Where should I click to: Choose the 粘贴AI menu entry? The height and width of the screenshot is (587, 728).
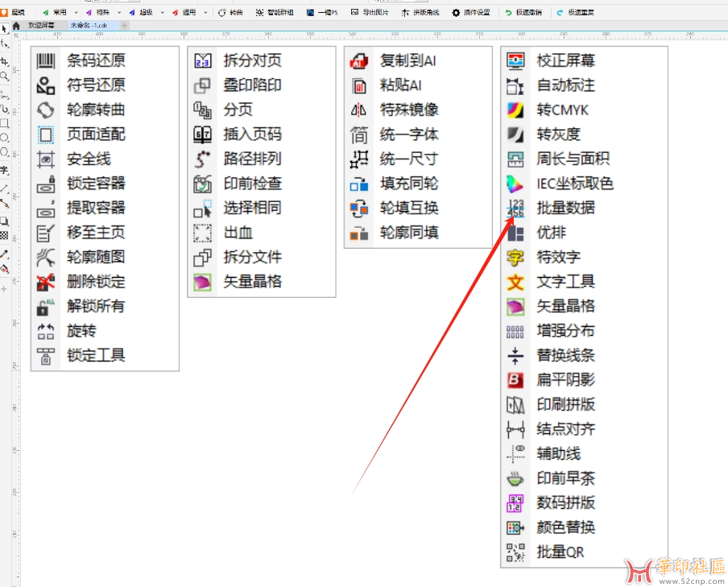pyautogui.click(x=418, y=85)
